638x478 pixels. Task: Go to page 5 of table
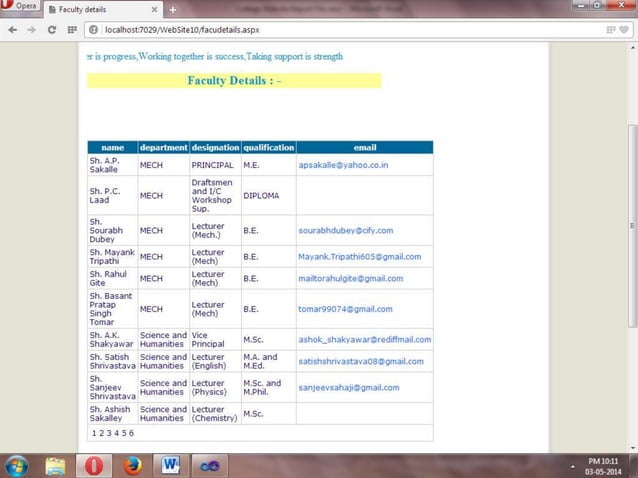pyautogui.click(x=124, y=433)
